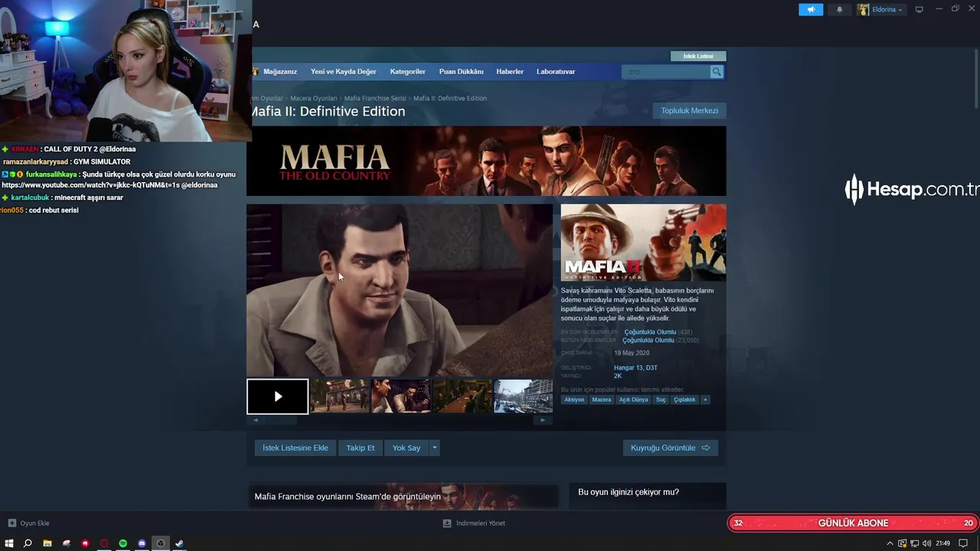The width and height of the screenshot is (980, 551).
Task: Open Spotify from the taskbar
Action: tap(122, 543)
